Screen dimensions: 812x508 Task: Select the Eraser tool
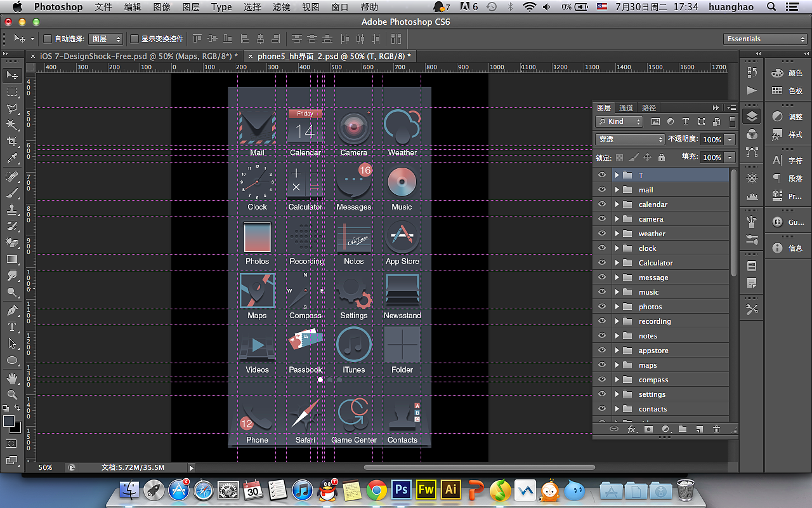point(12,242)
